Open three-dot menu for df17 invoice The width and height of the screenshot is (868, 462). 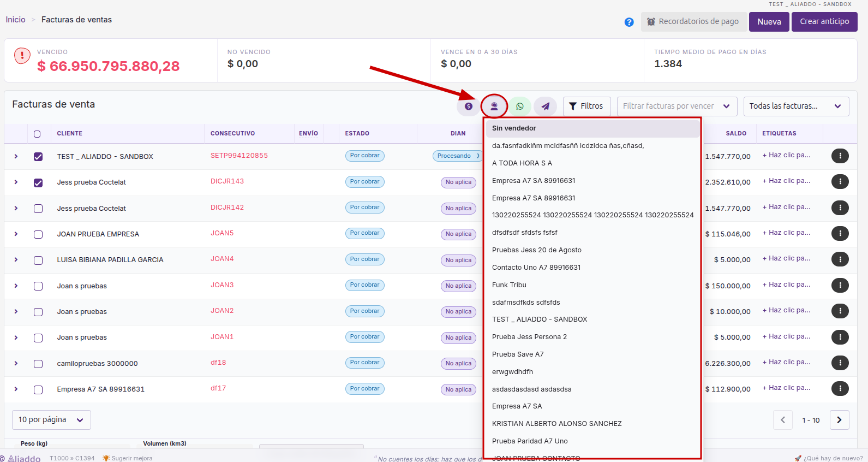[840, 388]
